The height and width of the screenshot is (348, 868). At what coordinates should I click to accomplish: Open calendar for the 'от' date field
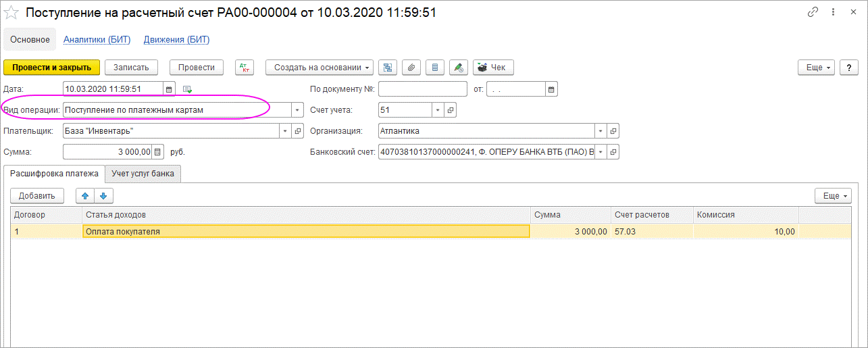(x=551, y=89)
